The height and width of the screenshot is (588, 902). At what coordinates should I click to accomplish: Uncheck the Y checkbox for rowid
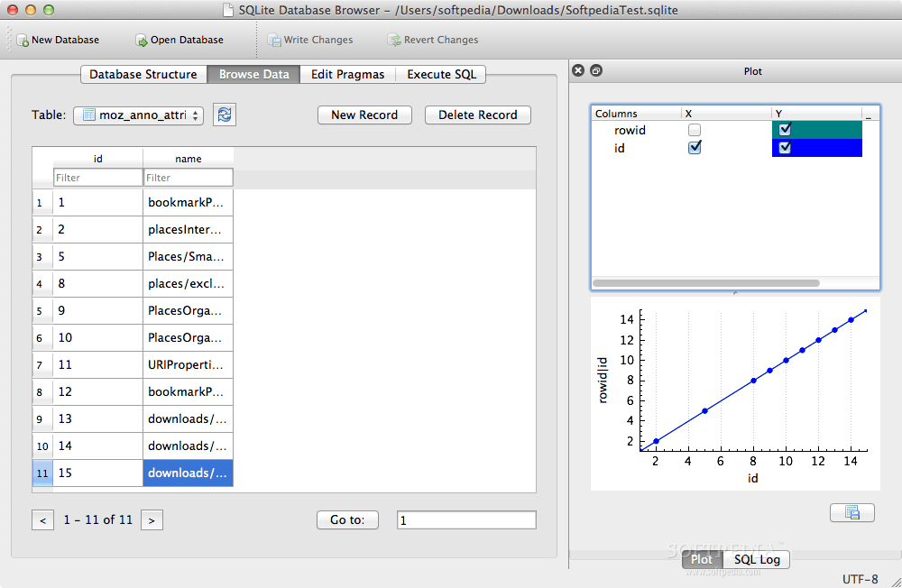[x=785, y=129]
